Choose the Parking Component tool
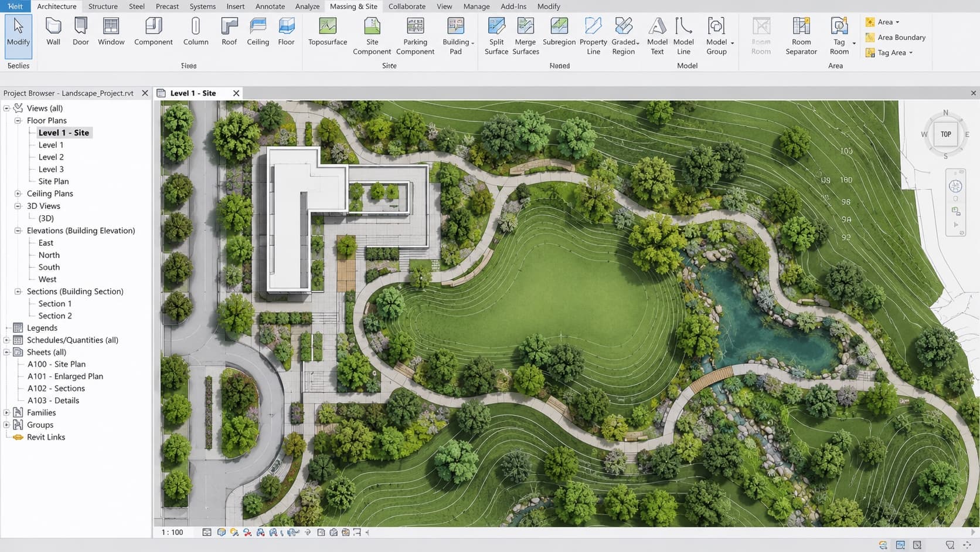 click(x=415, y=36)
